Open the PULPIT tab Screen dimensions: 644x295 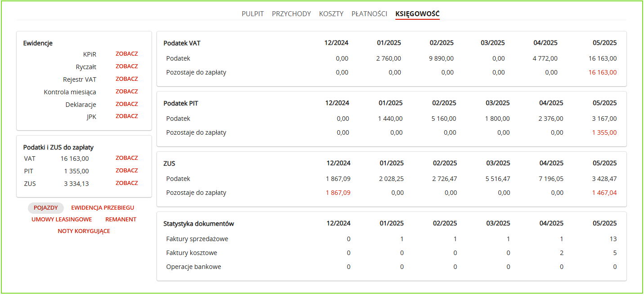253,14
